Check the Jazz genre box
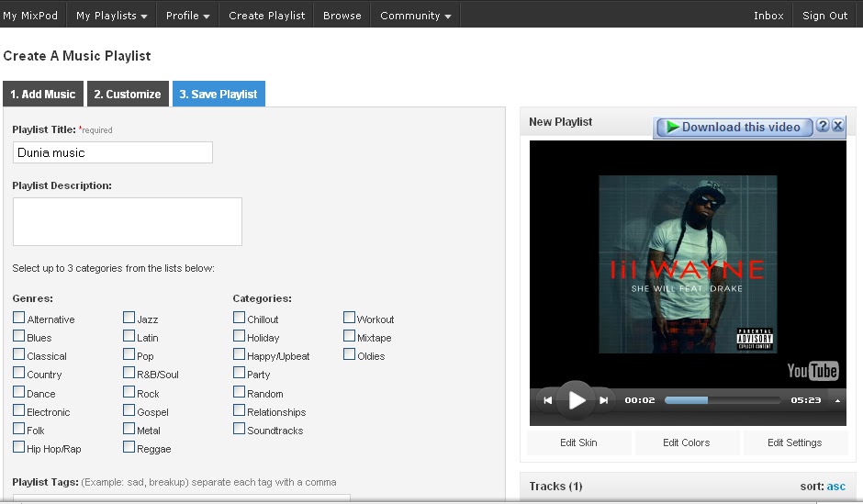Image resolution: width=863 pixels, height=504 pixels. [x=129, y=318]
